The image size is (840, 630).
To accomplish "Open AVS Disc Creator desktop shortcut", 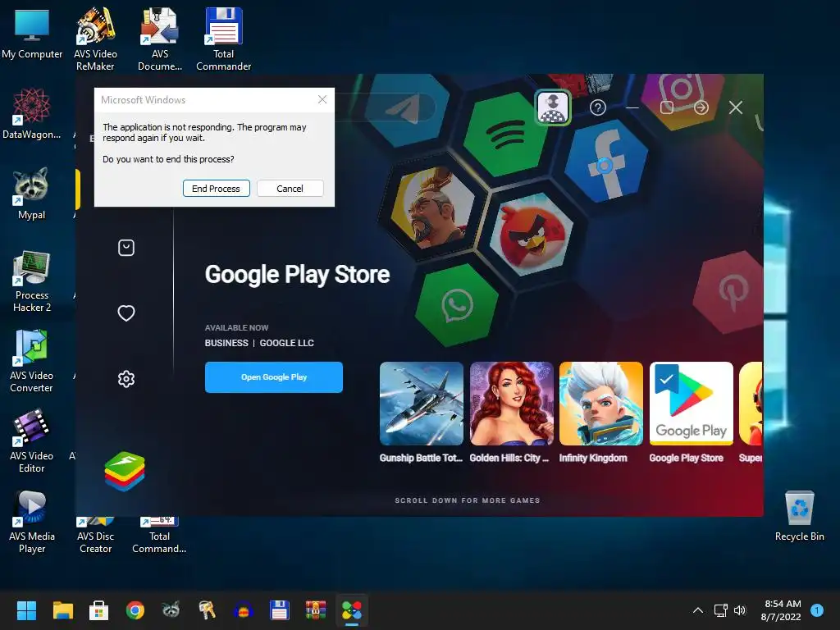I will [x=95, y=536].
